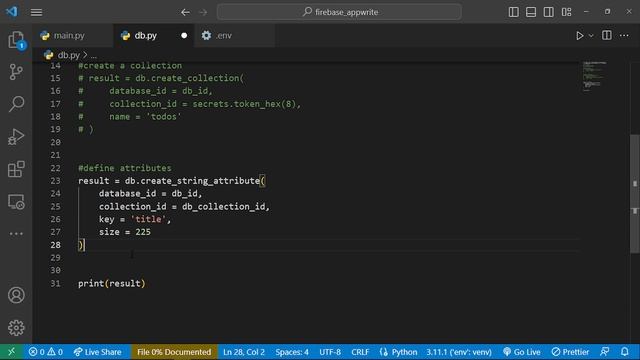Open the Extensions view
640x360 pixels.
16,169
